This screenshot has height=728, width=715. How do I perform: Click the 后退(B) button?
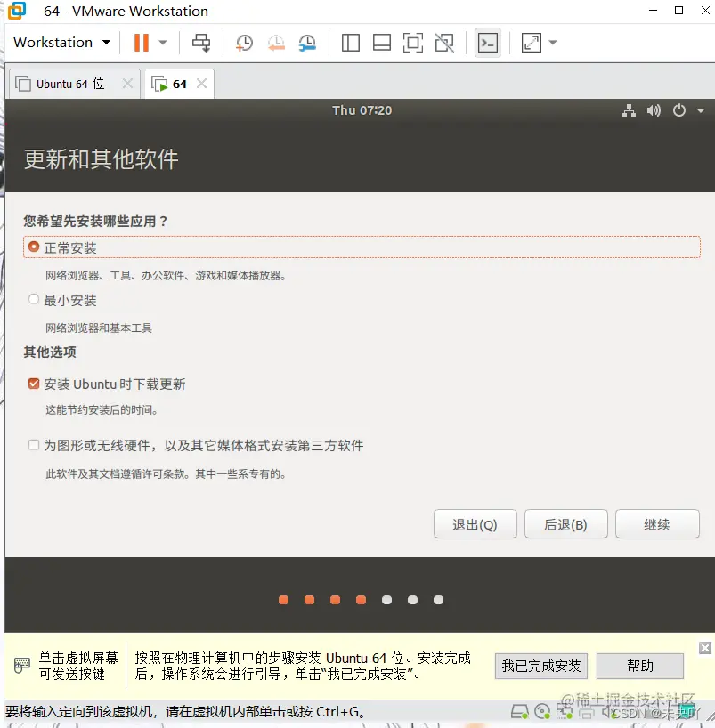[566, 524]
